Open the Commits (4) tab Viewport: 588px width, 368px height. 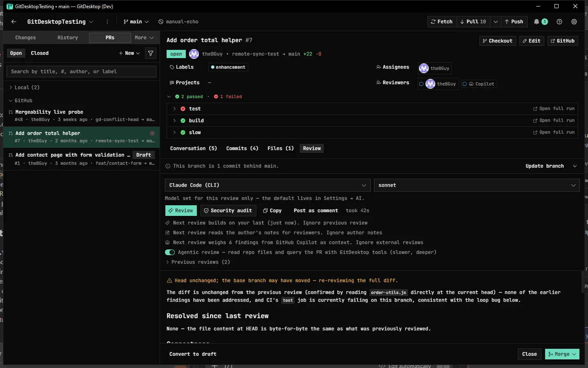tap(243, 148)
